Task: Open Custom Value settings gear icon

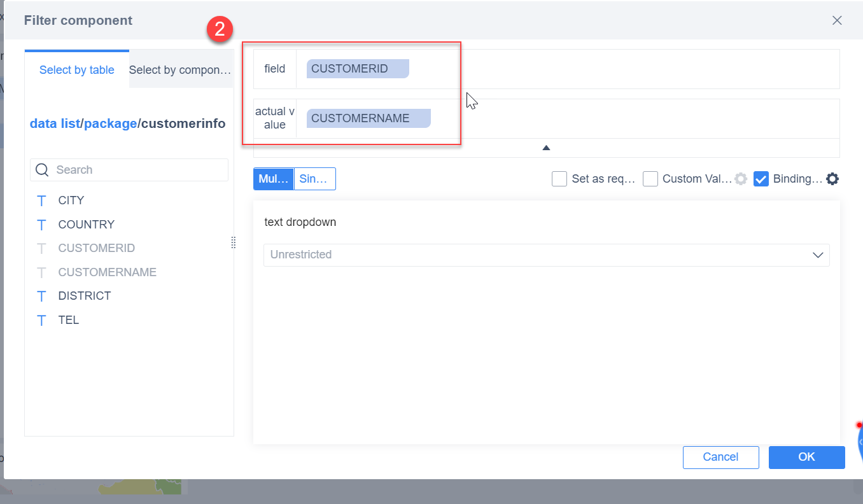Action: pyautogui.click(x=741, y=179)
